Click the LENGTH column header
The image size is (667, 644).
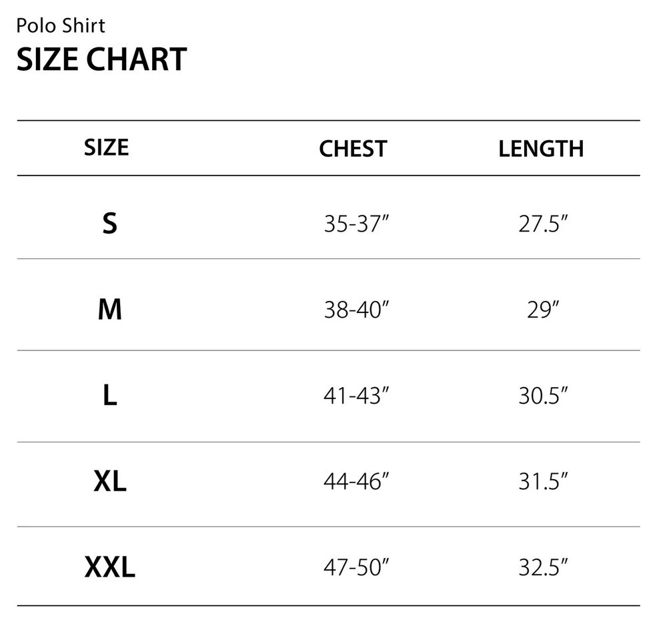click(x=541, y=149)
